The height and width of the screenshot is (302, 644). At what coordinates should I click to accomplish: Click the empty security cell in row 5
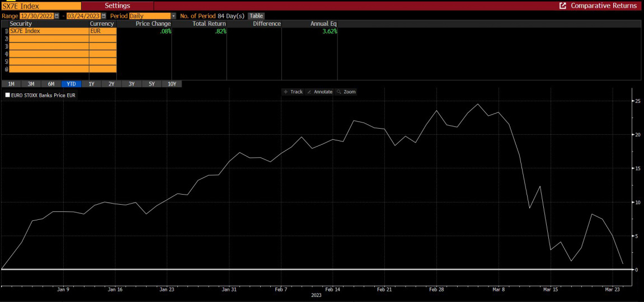(49, 62)
